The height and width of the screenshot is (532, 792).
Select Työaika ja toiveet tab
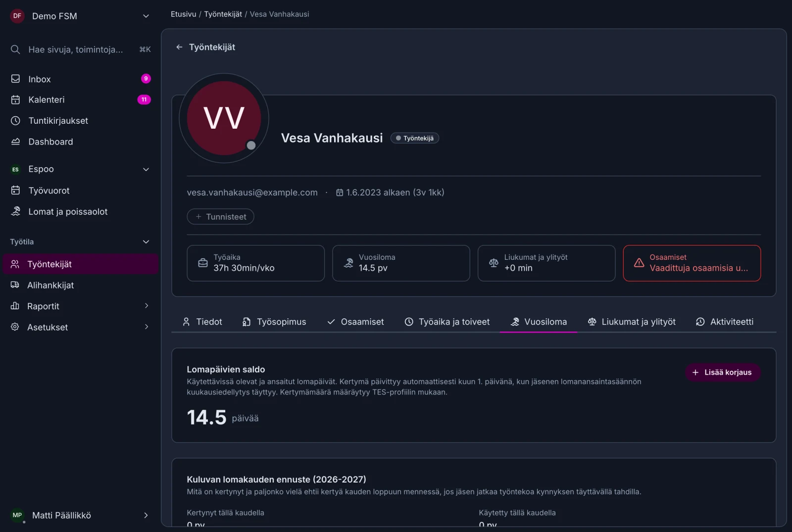pyautogui.click(x=447, y=322)
